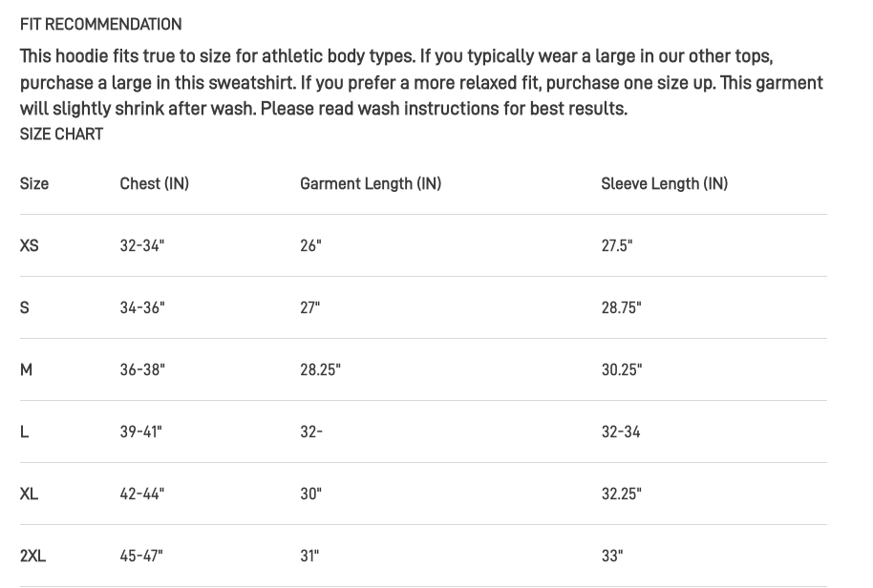Click the 30" garment length value
This screenshot has height=588, width=873.
(x=310, y=493)
